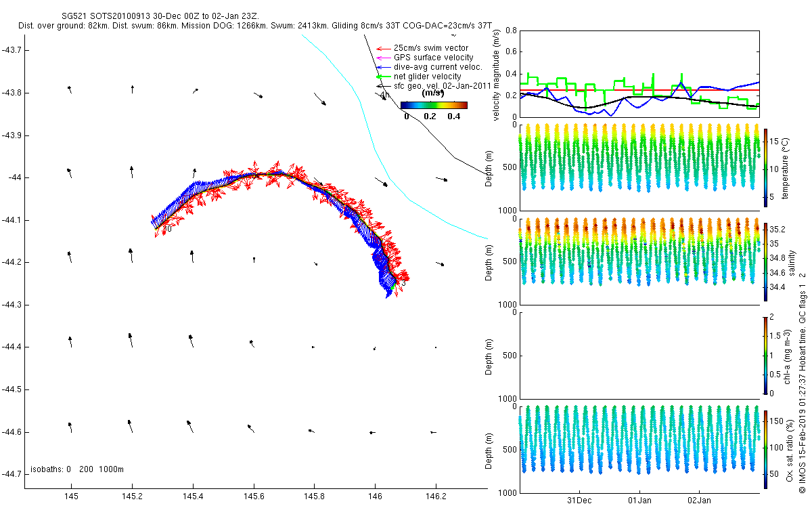The height and width of the screenshot is (508, 812).
Task: Click the '-44' latitude tick label
Action: click(x=14, y=177)
